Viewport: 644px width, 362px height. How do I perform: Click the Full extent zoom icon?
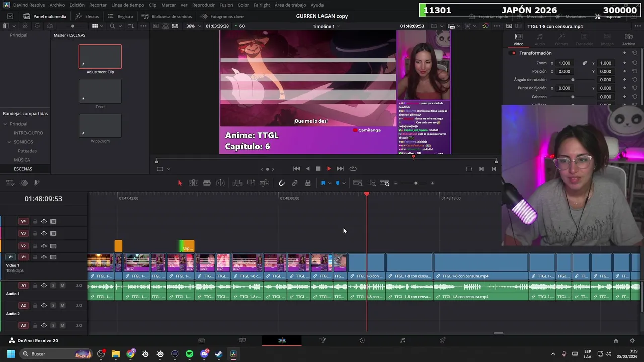pyautogui.click(x=358, y=183)
